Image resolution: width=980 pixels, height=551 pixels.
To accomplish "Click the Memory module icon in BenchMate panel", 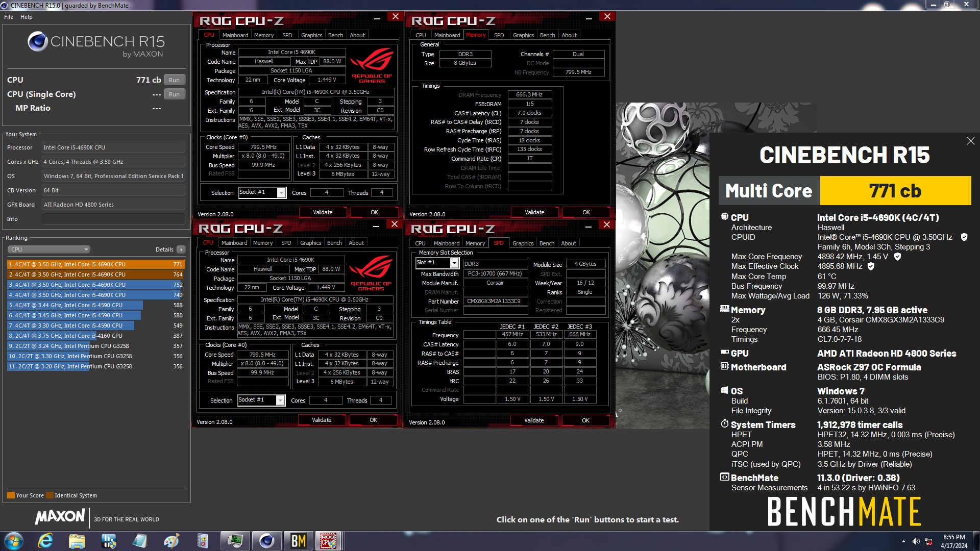I will pyautogui.click(x=724, y=309).
